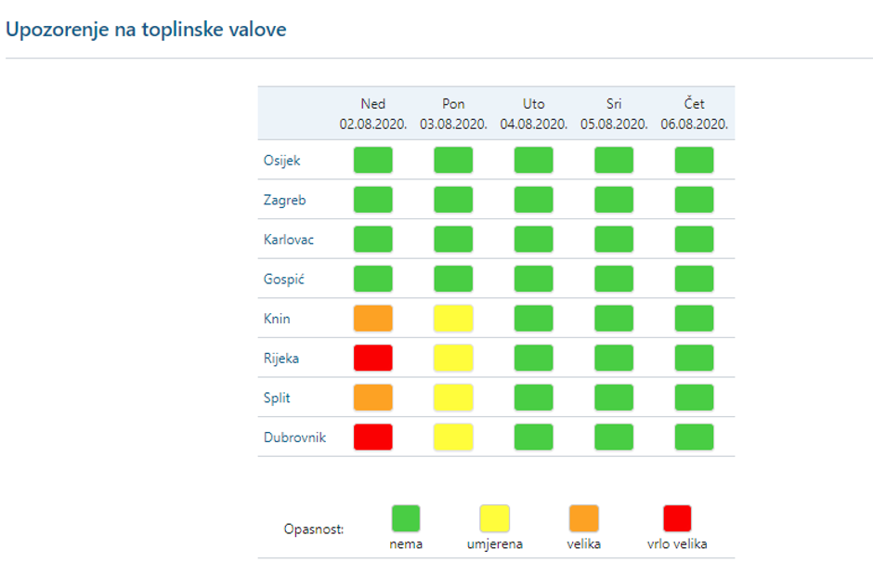
Task: Click the 'Ned 02.08.2020.' column header
Action: pos(373,113)
